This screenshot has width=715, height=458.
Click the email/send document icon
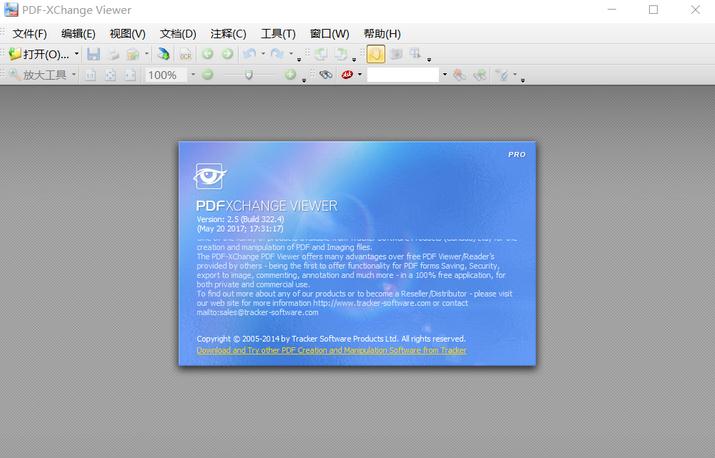point(133,54)
